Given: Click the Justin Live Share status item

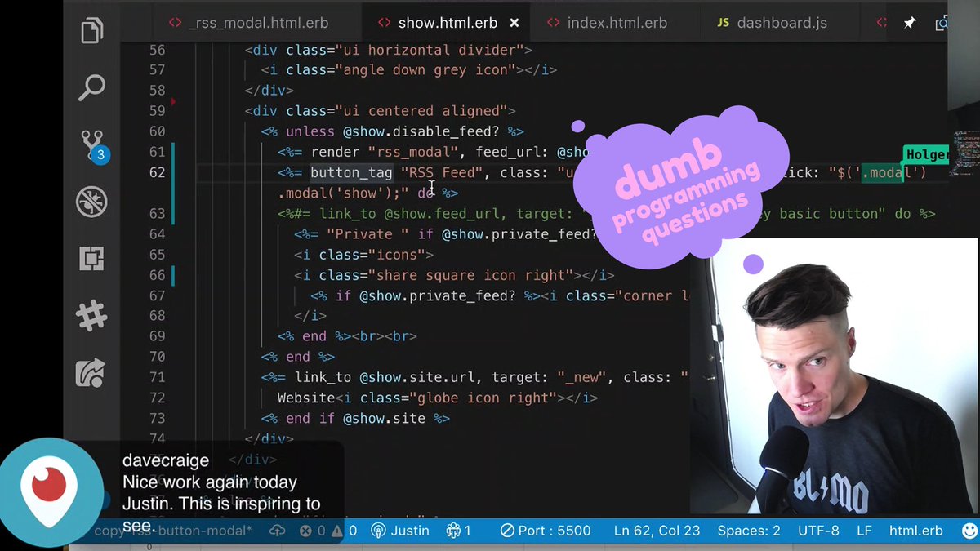Looking at the screenshot, I should pos(399,531).
